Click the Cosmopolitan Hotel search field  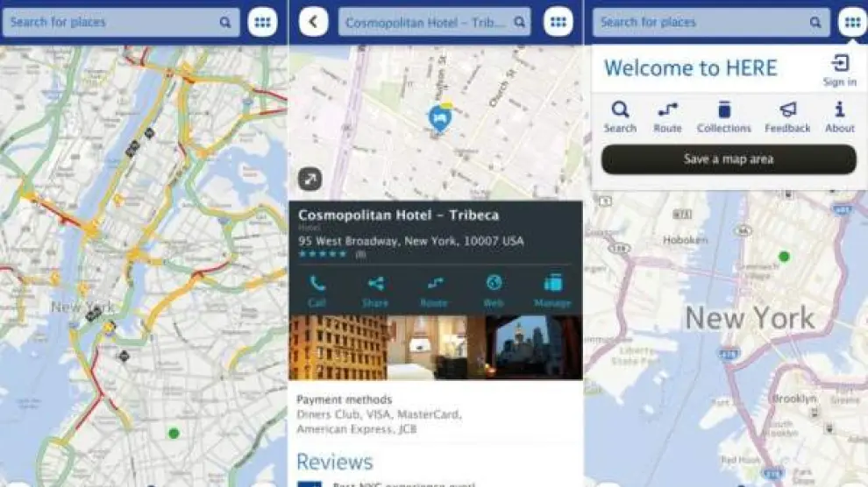pos(427,22)
